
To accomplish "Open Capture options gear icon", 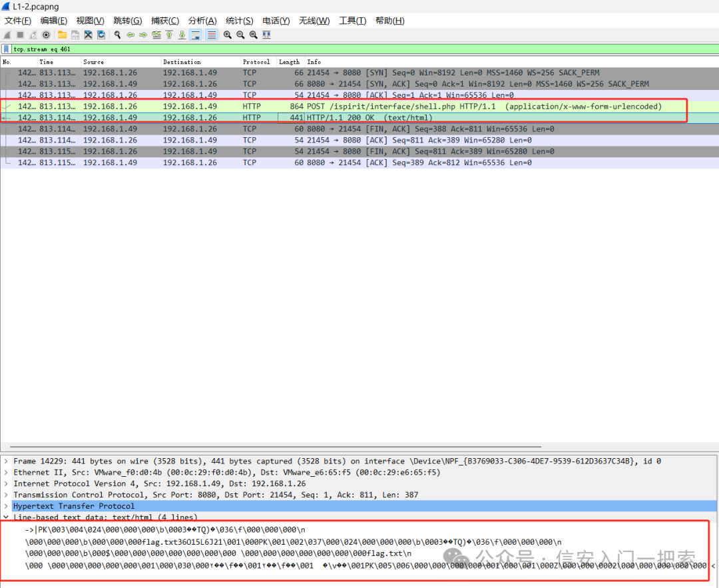I will pyautogui.click(x=46, y=35).
